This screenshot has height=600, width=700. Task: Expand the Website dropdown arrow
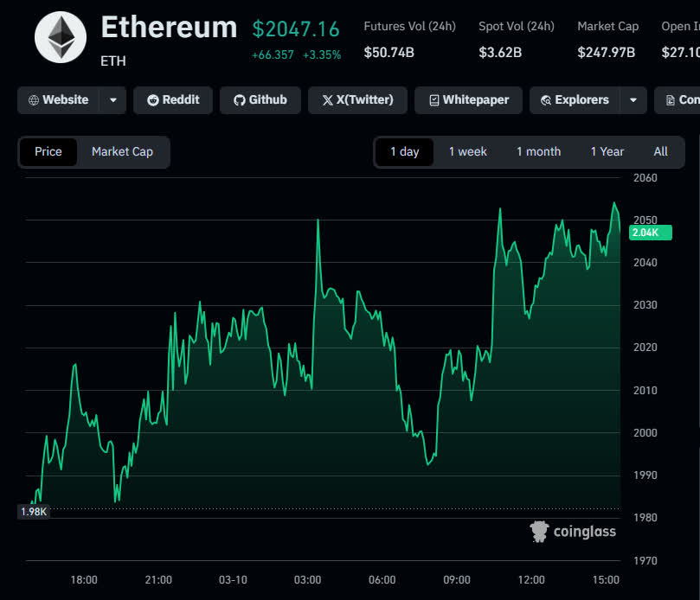pyautogui.click(x=113, y=100)
